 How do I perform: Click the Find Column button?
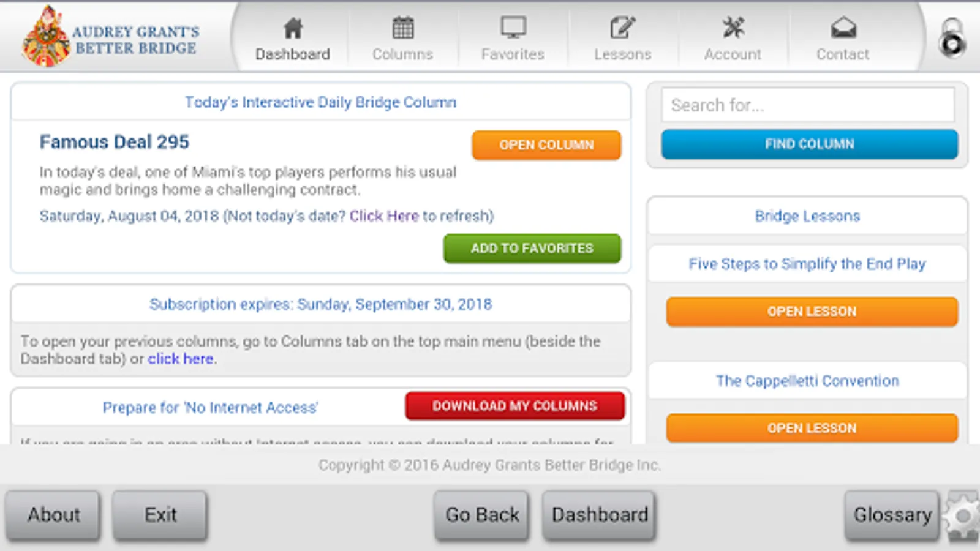[x=809, y=144]
